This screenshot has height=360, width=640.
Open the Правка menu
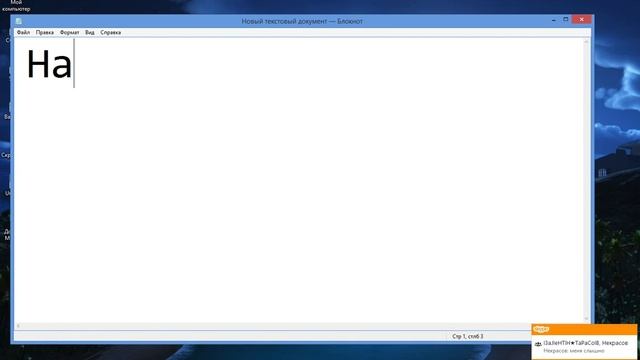45,32
